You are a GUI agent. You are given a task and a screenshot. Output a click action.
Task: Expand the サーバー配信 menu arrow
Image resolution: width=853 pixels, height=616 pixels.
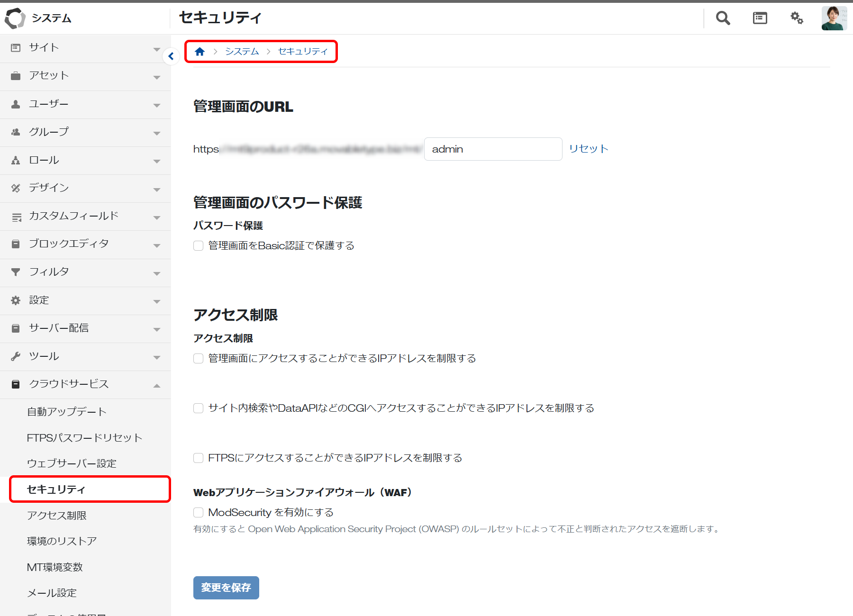tap(157, 329)
